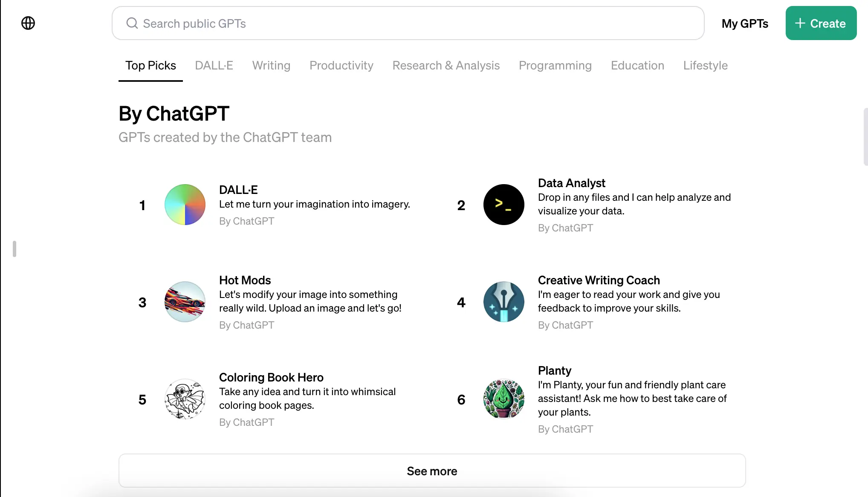Click the plus icon in Create button
This screenshot has height=497, width=868.
point(800,23)
